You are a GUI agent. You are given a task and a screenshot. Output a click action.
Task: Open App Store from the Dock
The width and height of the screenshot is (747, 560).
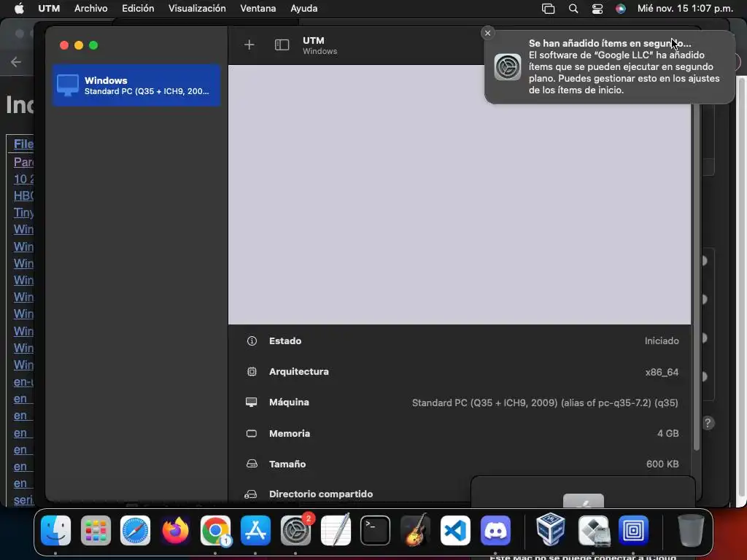(x=255, y=530)
